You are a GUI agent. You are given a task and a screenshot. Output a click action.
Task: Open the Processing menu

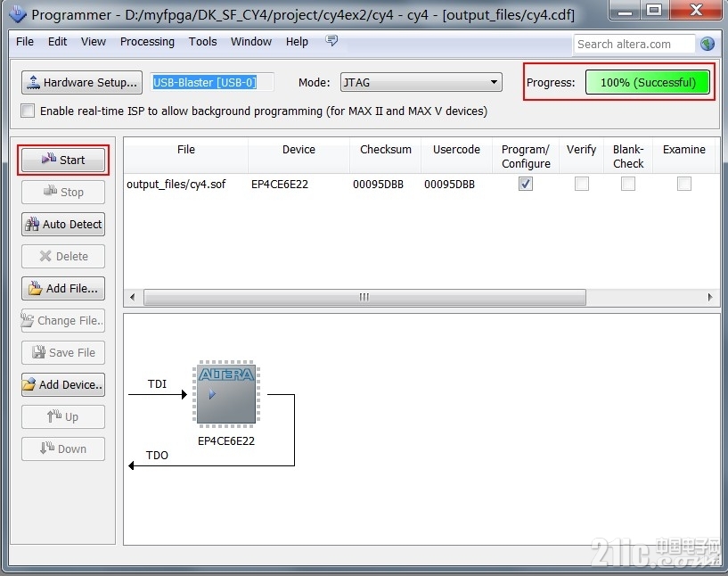coord(147,42)
